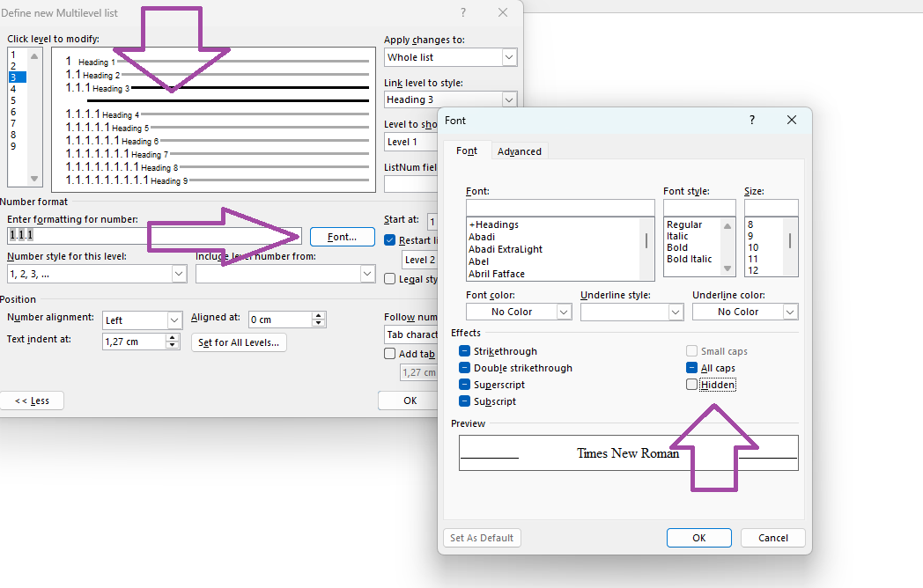Select level 4 in level list
Screen dimensions: 923x588
click(17, 89)
